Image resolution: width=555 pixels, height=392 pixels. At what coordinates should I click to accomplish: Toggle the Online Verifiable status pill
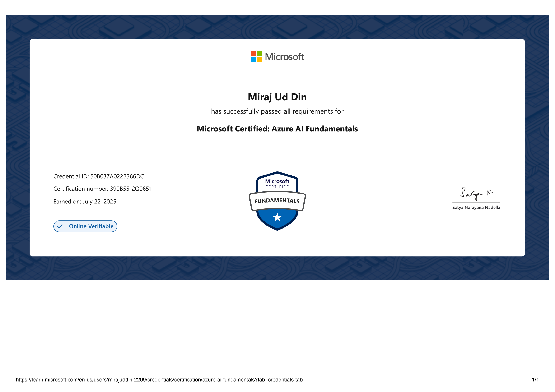[x=85, y=226]
